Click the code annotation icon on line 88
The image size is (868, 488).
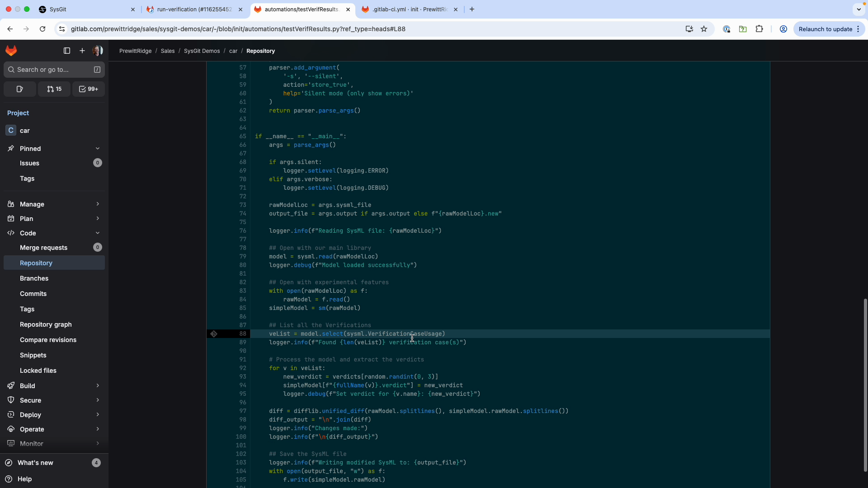tap(214, 333)
